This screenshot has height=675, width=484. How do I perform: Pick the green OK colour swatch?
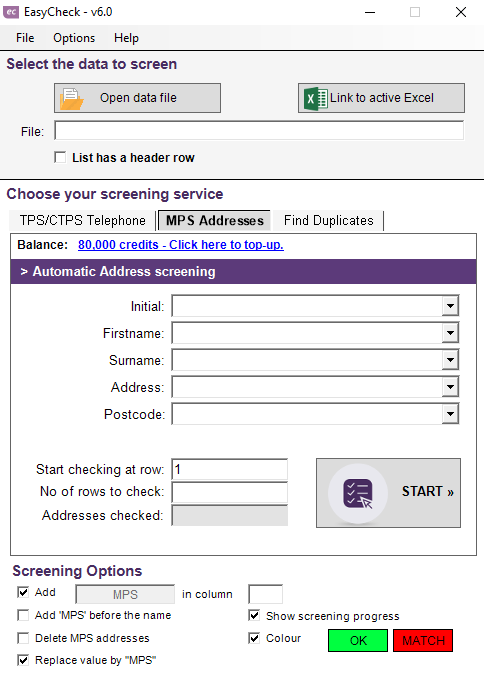[358, 640]
